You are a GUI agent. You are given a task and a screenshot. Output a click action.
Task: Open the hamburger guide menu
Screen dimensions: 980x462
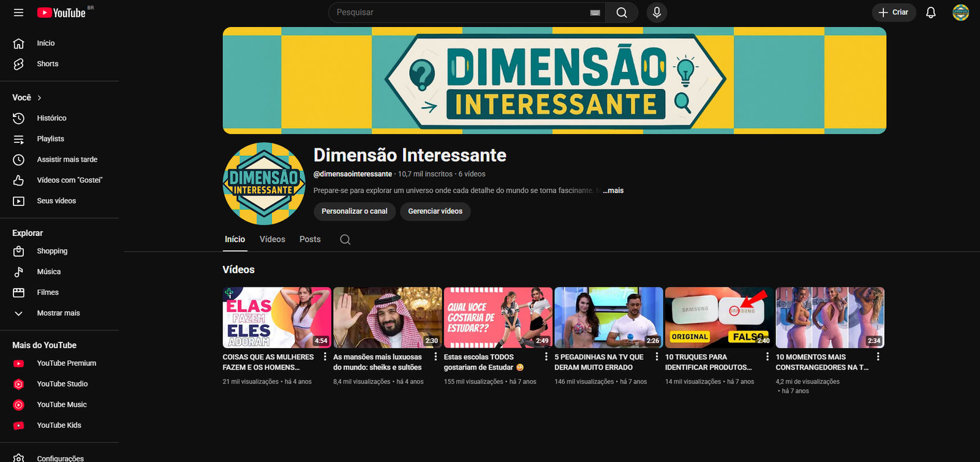click(18, 12)
